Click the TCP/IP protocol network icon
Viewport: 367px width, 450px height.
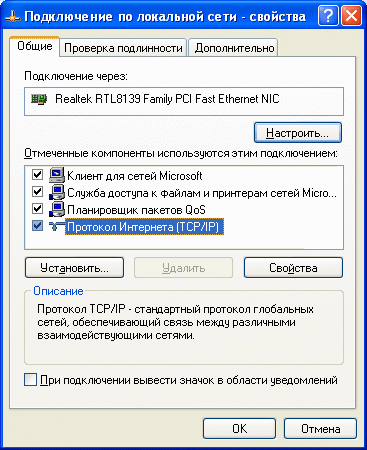click(x=57, y=227)
